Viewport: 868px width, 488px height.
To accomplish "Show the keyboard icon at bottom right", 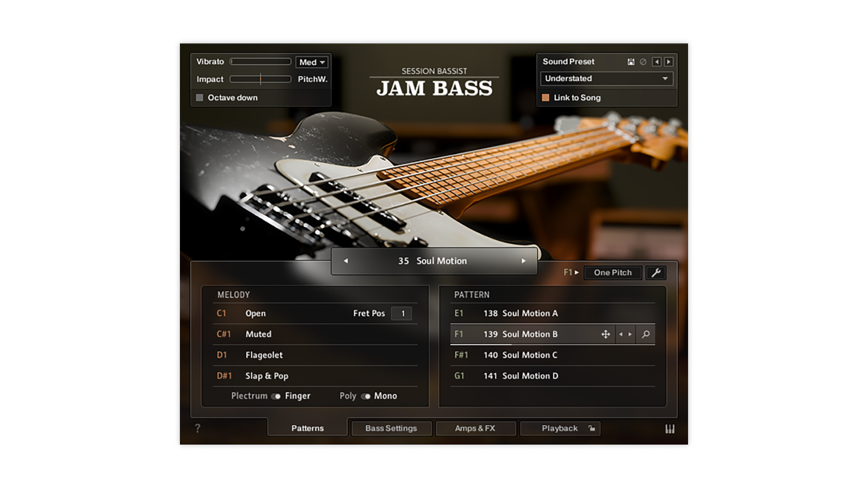I will pos(670,429).
